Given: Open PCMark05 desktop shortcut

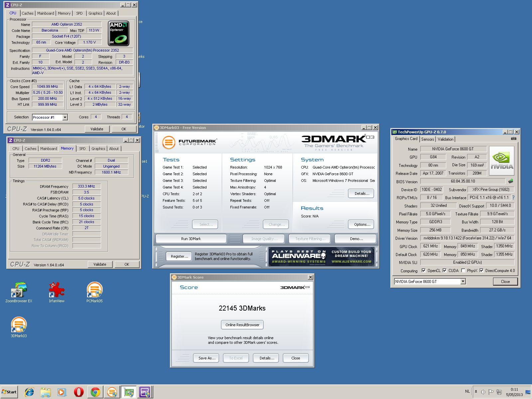Looking at the screenshot, I should 94,292.
